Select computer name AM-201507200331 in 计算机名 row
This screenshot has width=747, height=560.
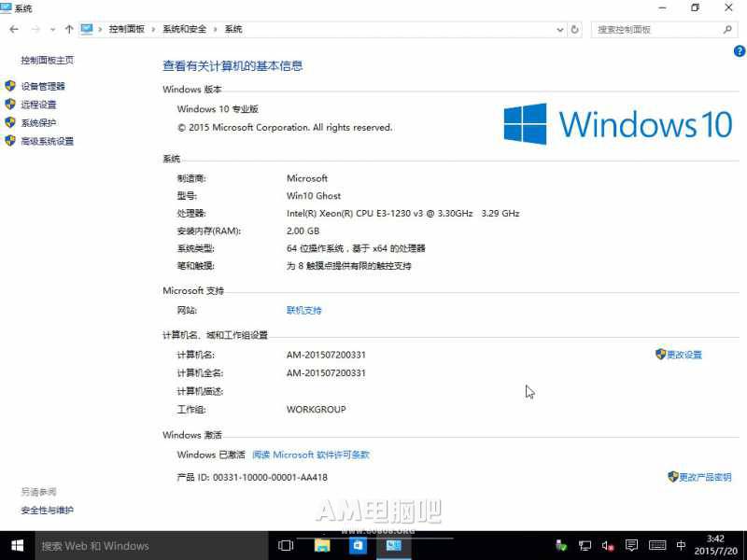[x=326, y=355]
